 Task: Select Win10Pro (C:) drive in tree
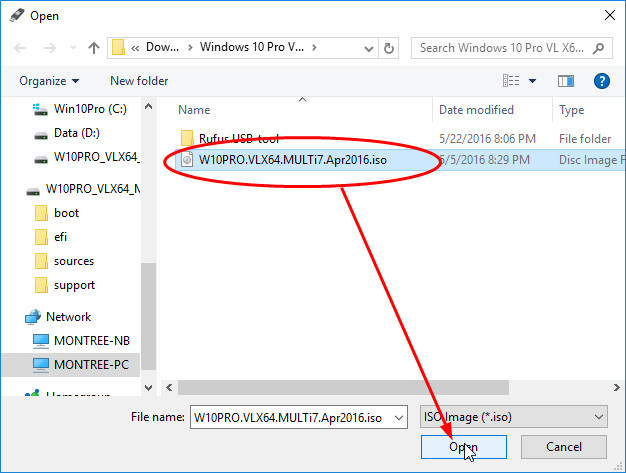[x=90, y=109]
